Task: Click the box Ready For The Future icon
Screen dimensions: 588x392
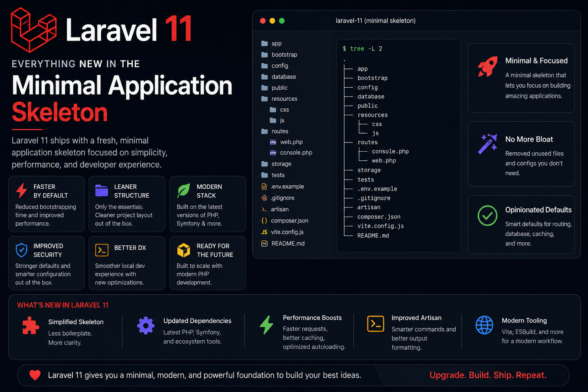Action: [x=183, y=250]
